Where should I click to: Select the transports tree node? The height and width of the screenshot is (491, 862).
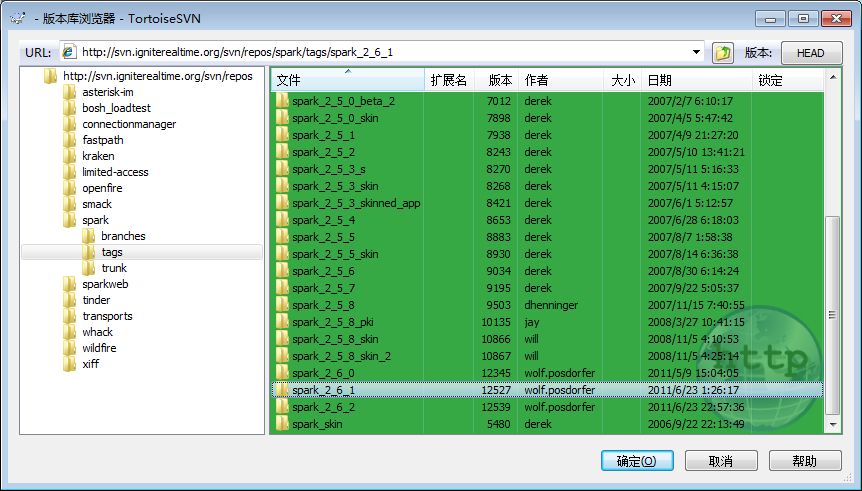(108, 316)
